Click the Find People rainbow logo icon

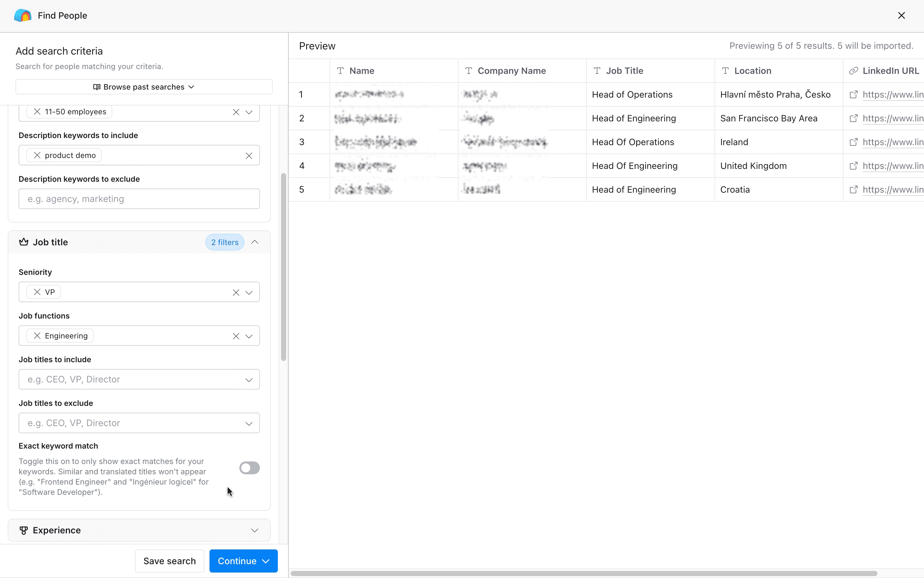coord(23,15)
